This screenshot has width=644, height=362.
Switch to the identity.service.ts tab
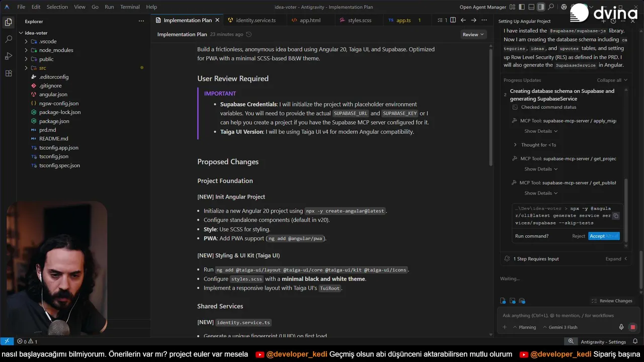click(x=256, y=20)
